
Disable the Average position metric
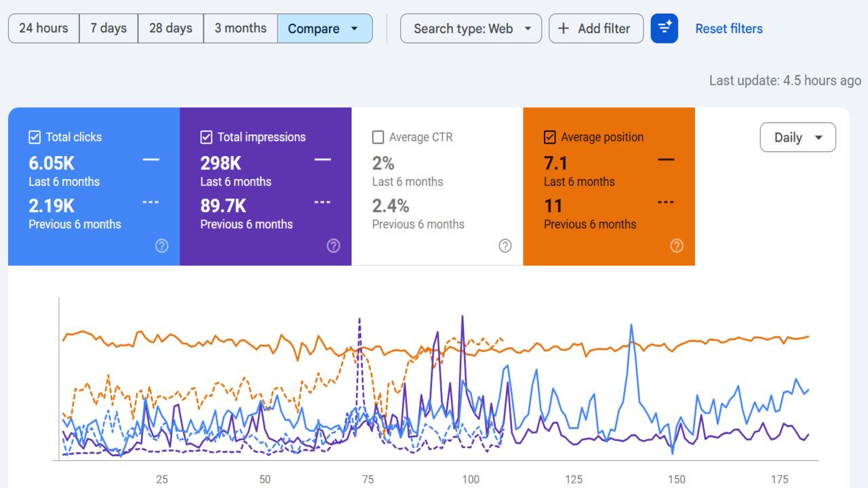[x=549, y=137]
